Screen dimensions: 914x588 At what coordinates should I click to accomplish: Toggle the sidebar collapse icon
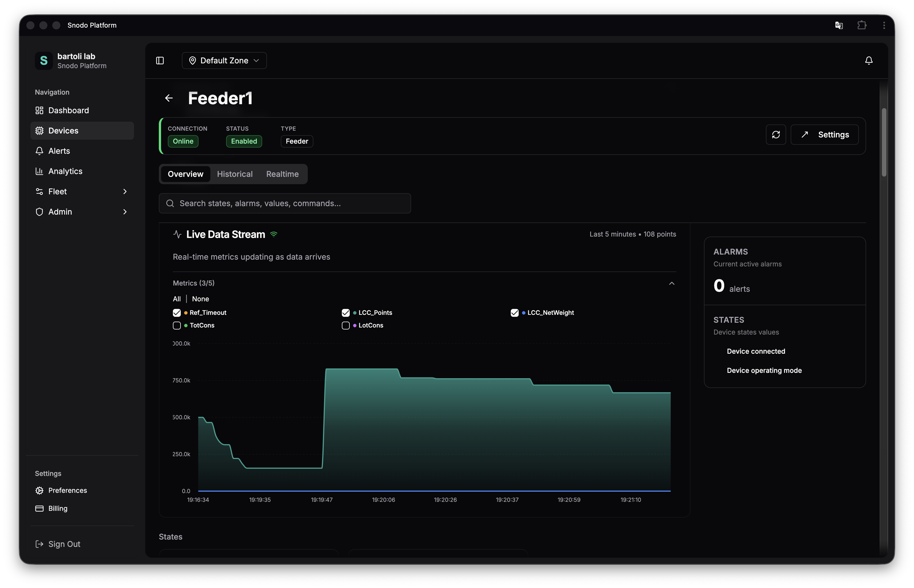(160, 60)
